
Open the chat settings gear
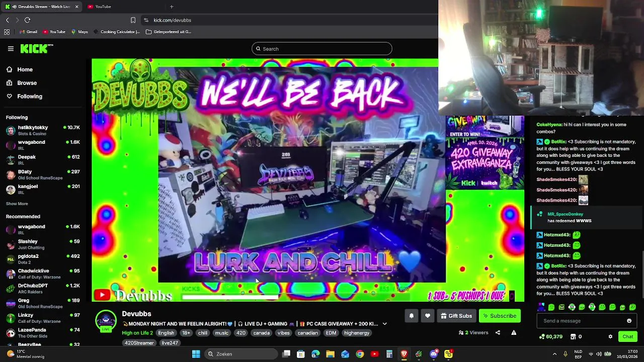610,336
